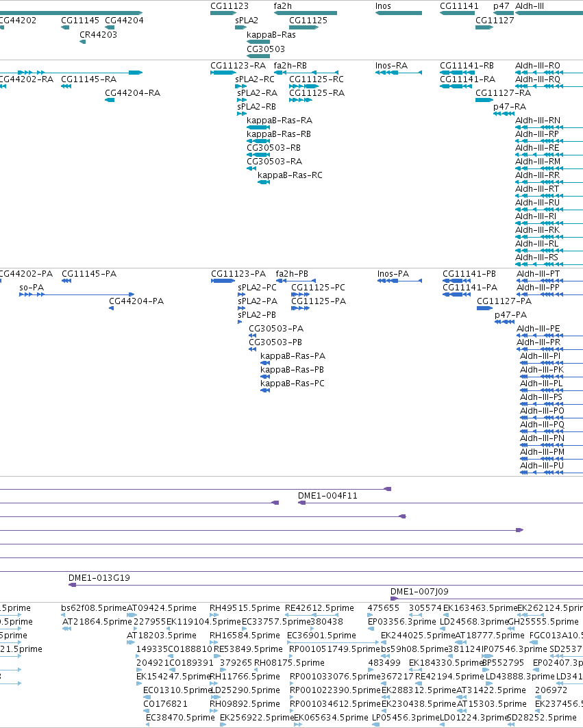Open transcript fa2h-RB
This screenshot has height=728, width=583.
[290, 66]
